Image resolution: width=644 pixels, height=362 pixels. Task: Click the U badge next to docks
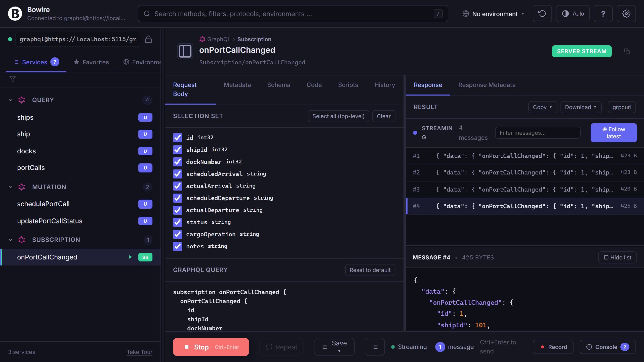[x=145, y=151]
